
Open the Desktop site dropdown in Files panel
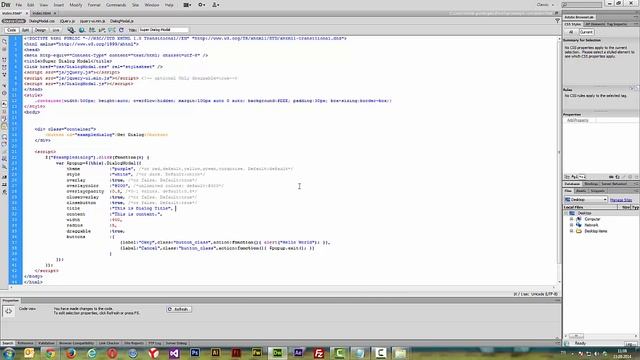coord(586,200)
